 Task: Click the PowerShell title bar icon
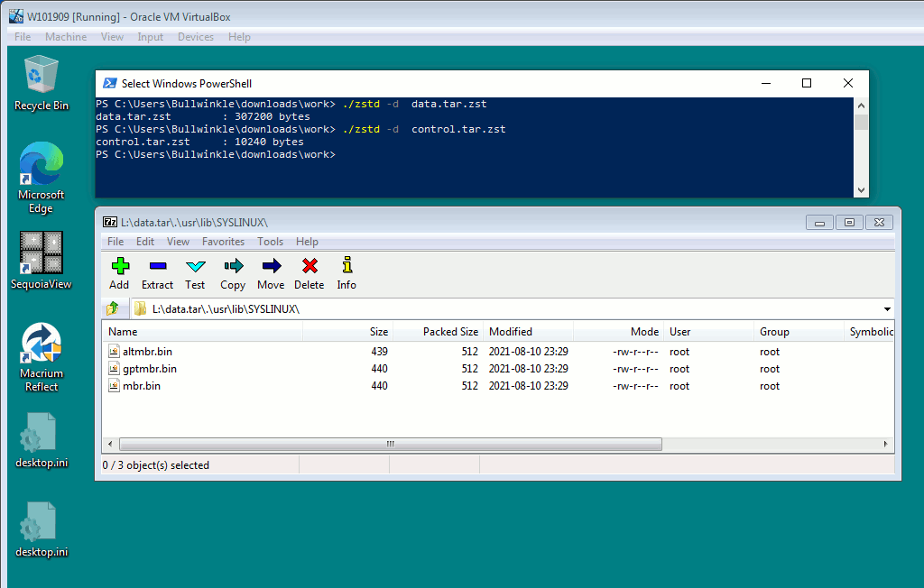pos(109,83)
